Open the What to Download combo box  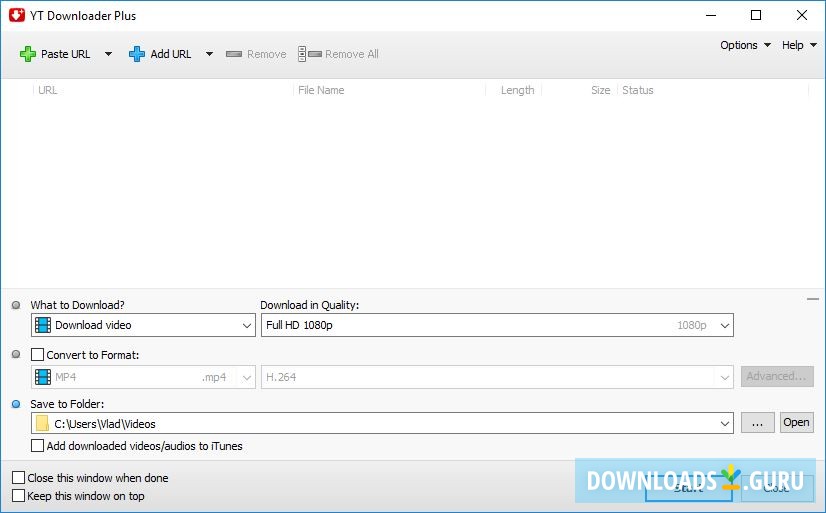pyautogui.click(x=143, y=325)
